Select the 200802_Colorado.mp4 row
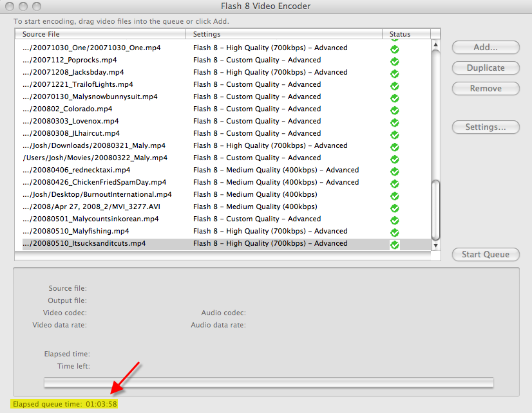Screen dimensions: 532x413 click(x=223, y=109)
